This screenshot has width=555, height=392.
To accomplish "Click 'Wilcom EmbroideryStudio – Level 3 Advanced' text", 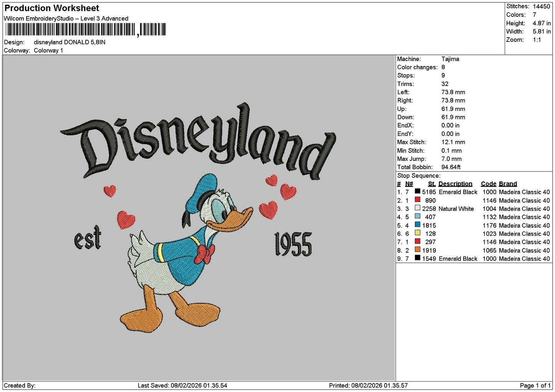I will pyautogui.click(x=66, y=18).
